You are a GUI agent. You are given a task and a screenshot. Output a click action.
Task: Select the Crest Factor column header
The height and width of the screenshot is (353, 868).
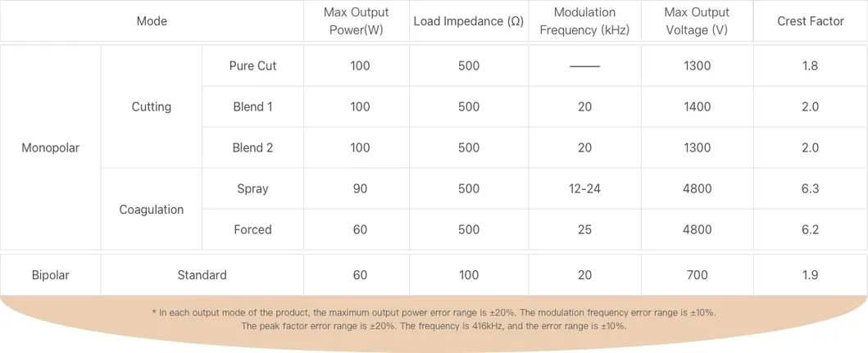(x=811, y=21)
